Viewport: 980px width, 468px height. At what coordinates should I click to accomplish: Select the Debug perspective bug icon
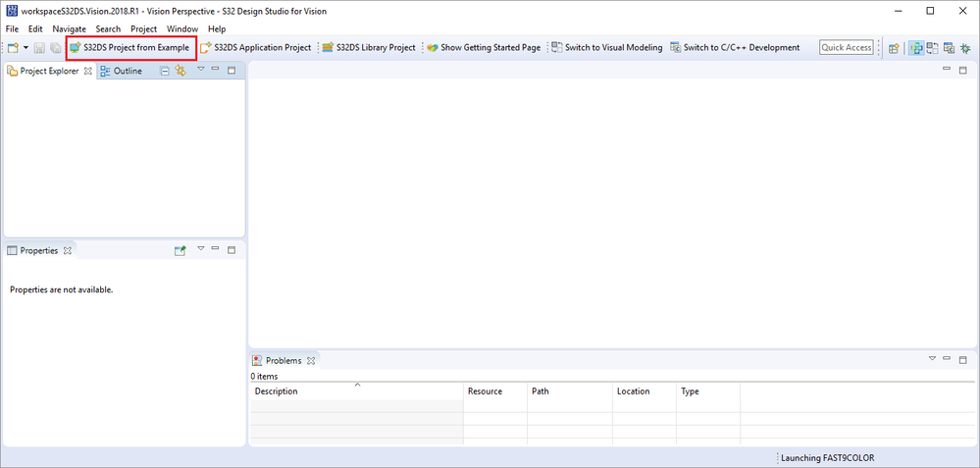[x=965, y=48]
